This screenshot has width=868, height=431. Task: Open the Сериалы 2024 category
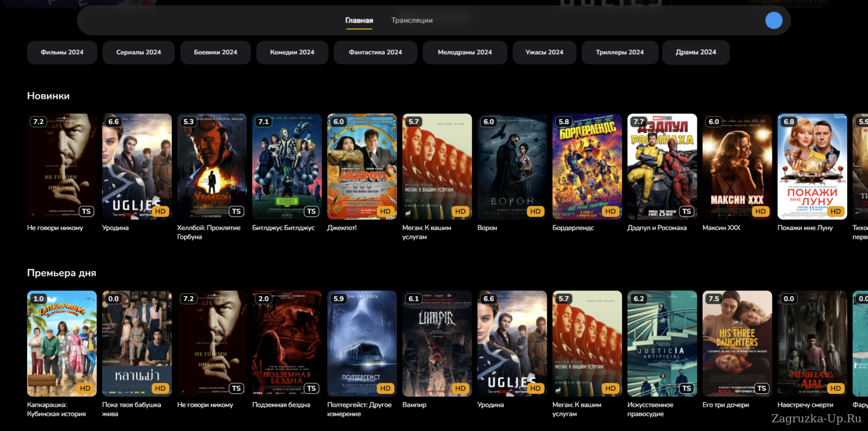(x=138, y=52)
